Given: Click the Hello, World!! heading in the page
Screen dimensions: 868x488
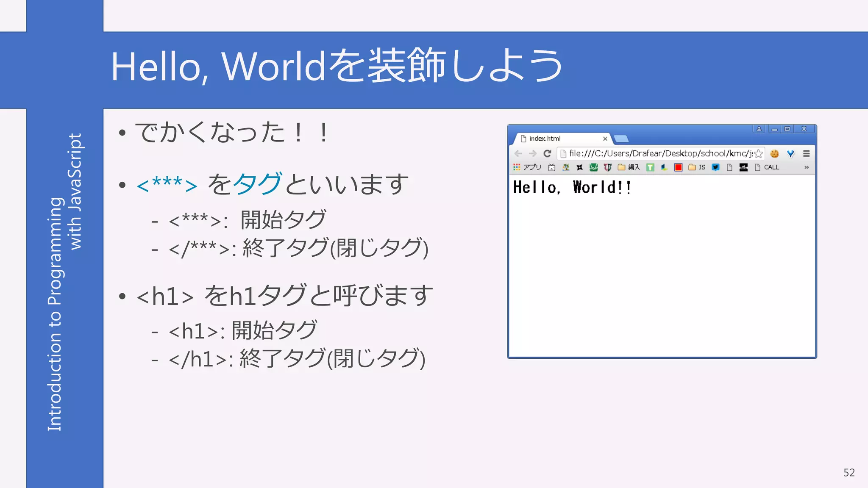Looking at the screenshot, I should tap(572, 187).
